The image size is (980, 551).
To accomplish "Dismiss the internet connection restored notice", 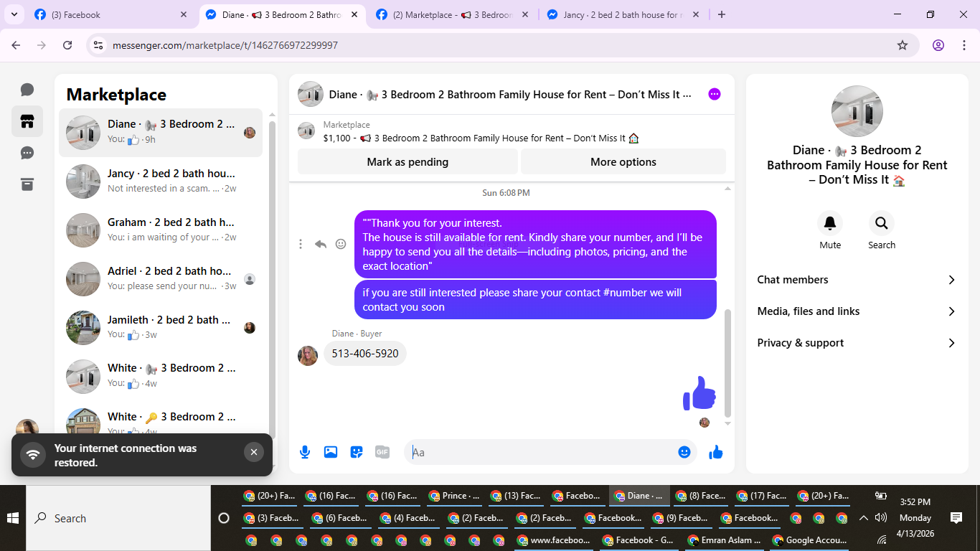I will (x=253, y=452).
